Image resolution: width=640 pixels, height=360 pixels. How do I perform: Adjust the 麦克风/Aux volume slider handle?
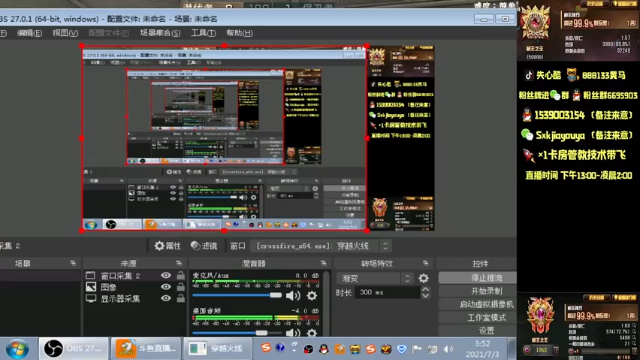click(276, 295)
